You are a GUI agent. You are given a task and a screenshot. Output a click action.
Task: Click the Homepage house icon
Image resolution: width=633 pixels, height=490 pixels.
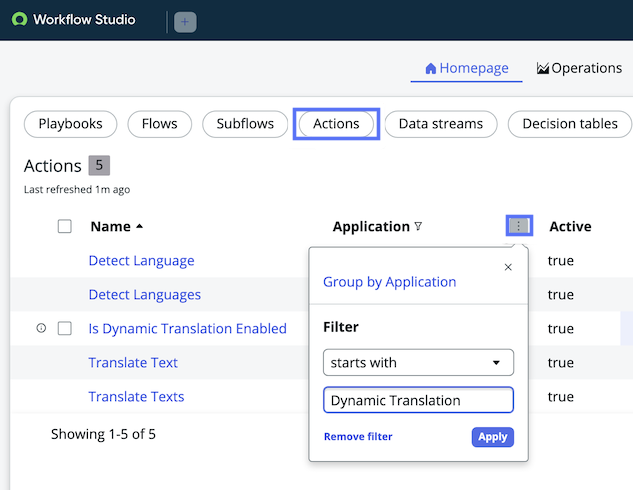(431, 69)
